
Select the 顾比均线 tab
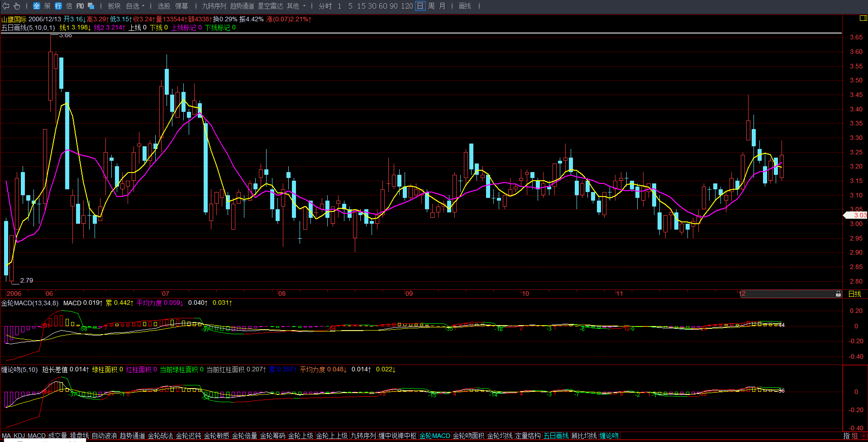pos(584,436)
